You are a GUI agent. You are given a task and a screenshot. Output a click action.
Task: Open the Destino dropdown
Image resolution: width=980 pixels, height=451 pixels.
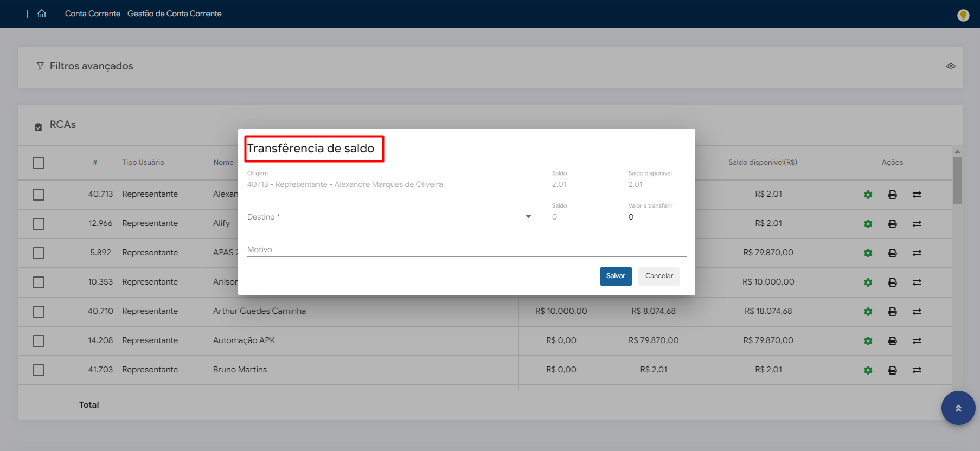coord(390,217)
